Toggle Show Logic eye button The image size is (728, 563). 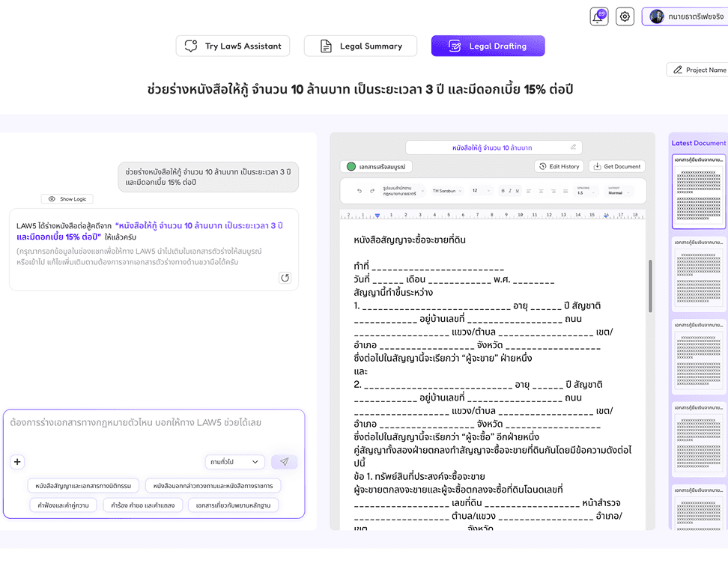[x=67, y=198]
